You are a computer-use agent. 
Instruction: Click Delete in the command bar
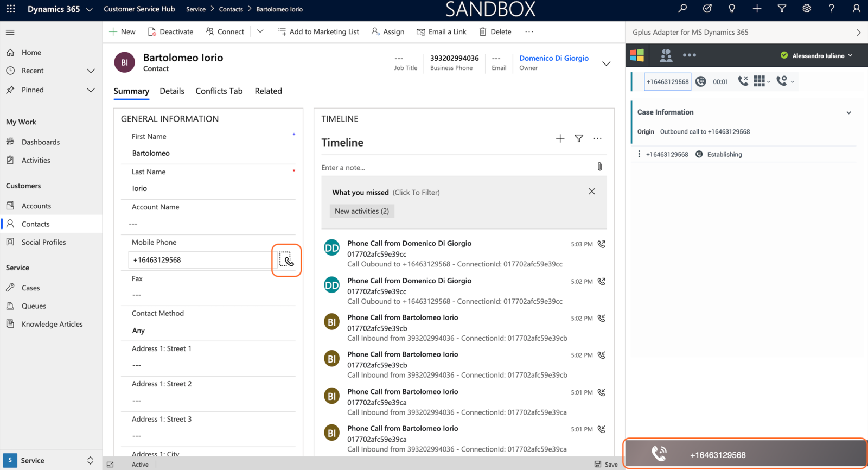tap(495, 31)
